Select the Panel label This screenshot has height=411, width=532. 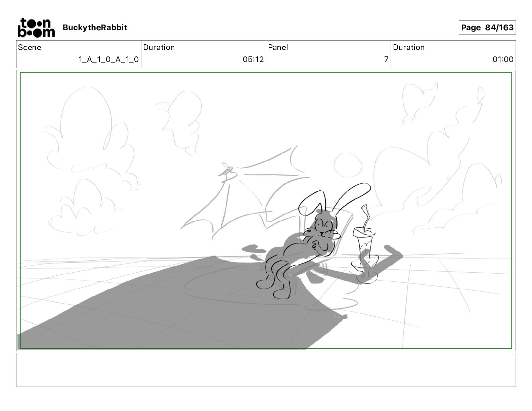[278, 47]
